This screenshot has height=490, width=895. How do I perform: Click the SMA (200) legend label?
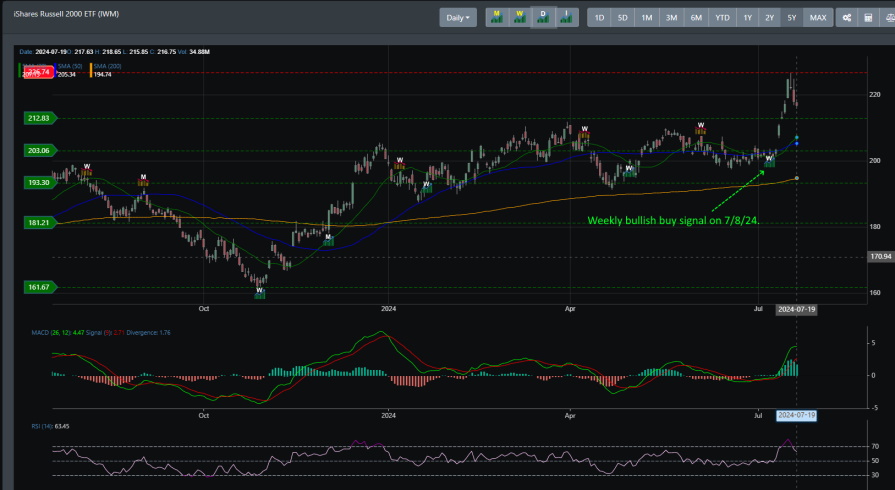pos(107,66)
